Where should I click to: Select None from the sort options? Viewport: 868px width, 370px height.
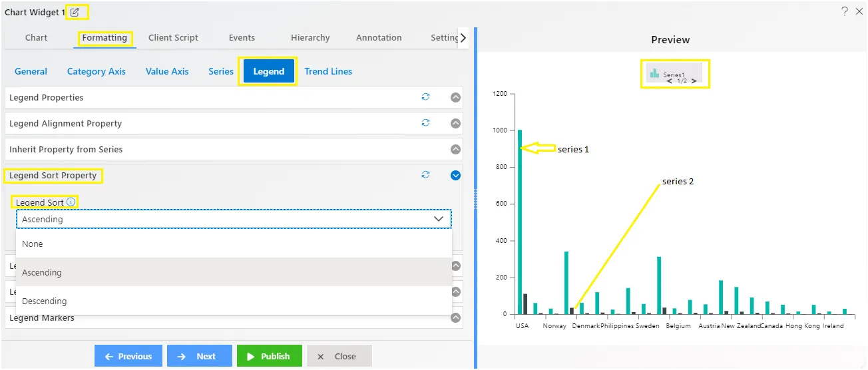click(x=234, y=244)
